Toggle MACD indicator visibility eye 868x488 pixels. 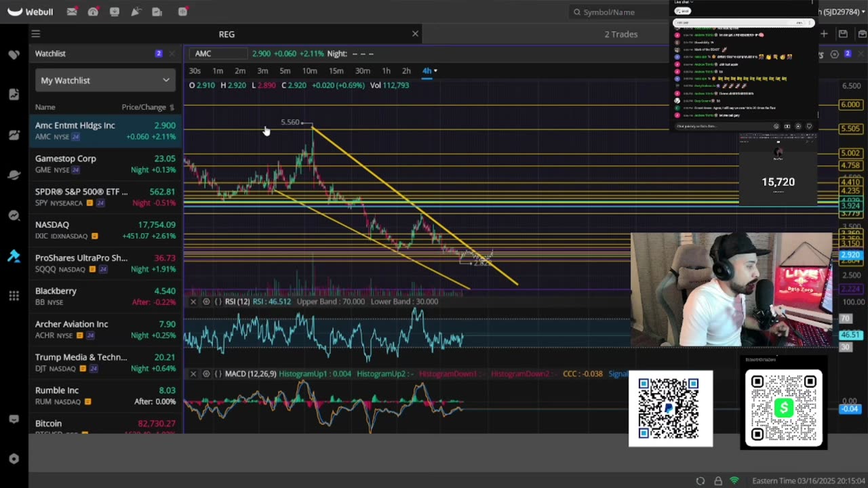point(206,374)
